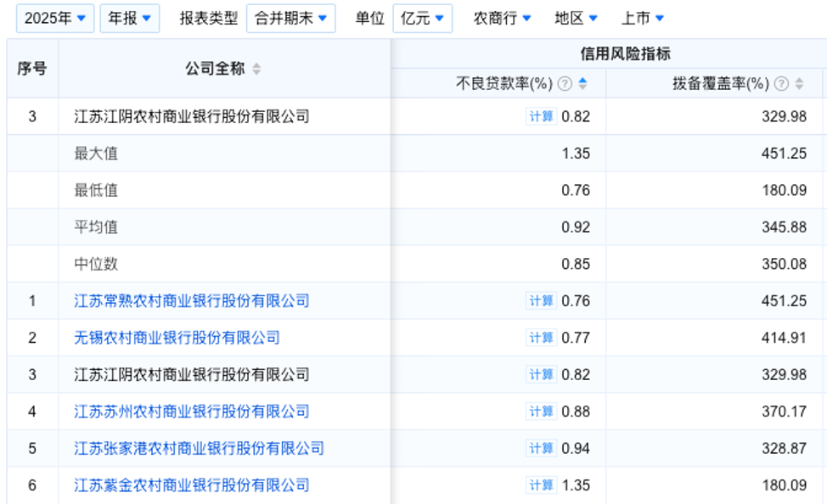Click 计算 badge in the pinned 江苏江阴 row above 最大值
827x504 pixels.
[x=541, y=116]
